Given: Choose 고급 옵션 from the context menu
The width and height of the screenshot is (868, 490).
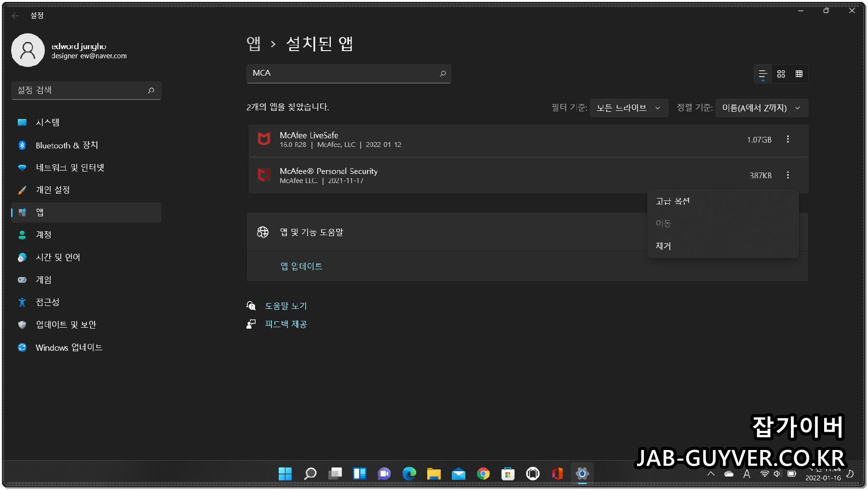Looking at the screenshot, I should (723, 201).
